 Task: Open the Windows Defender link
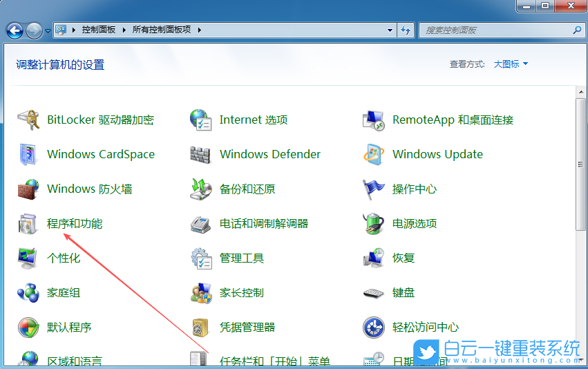(270, 155)
